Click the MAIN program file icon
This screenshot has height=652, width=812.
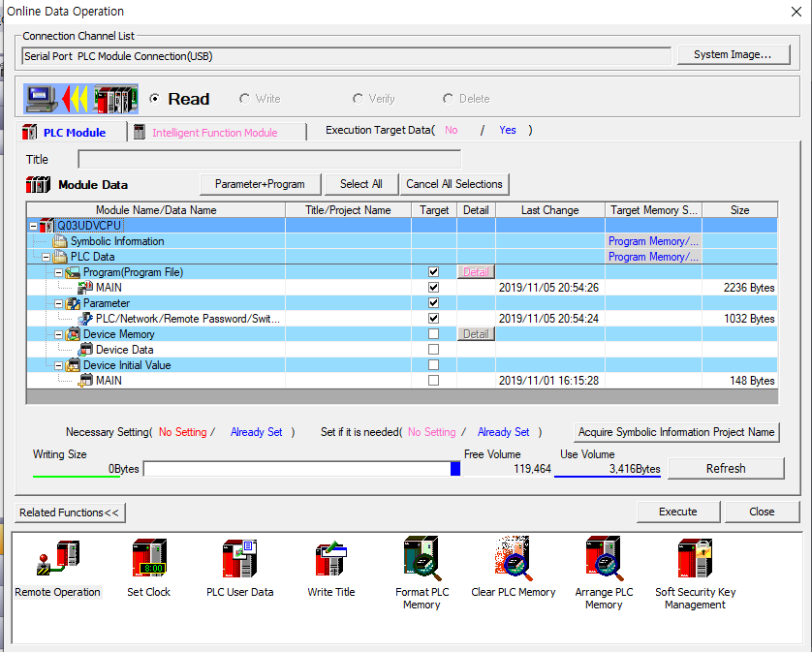(x=85, y=288)
